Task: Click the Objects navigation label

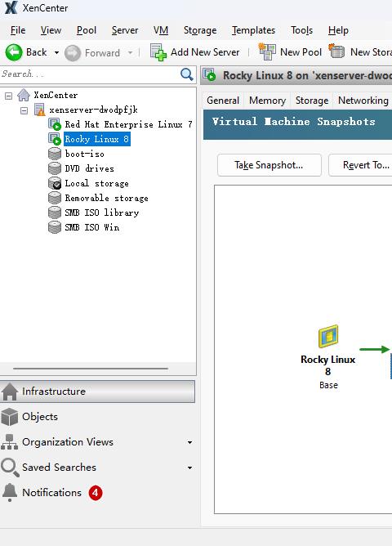Action: pyautogui.click(x=40, y=417)
